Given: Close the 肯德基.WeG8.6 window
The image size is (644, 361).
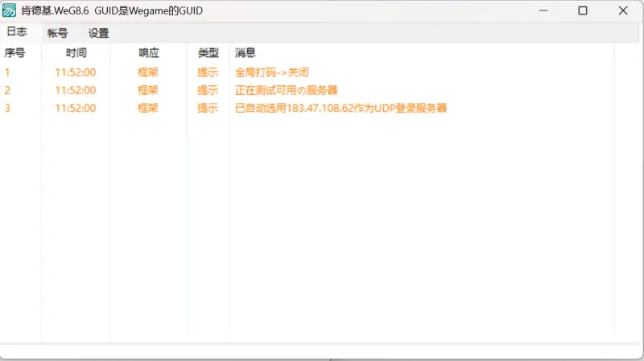Looking at the screenshot, I should coord(623,11).
